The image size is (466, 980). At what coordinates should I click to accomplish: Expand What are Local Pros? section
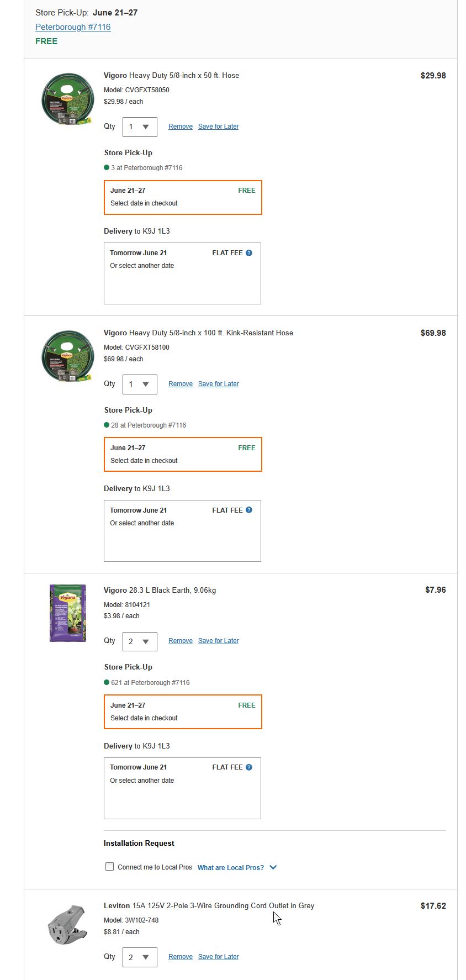(x=237, y=868)
